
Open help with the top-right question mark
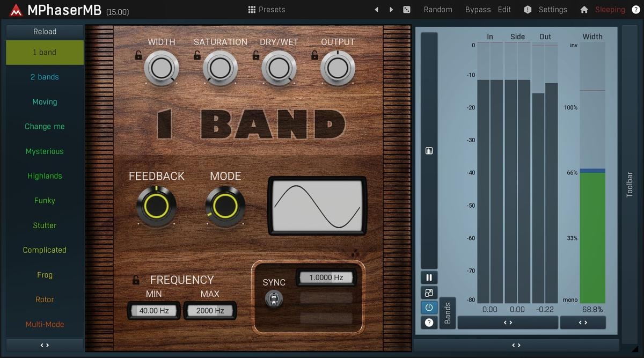point(636,10)
